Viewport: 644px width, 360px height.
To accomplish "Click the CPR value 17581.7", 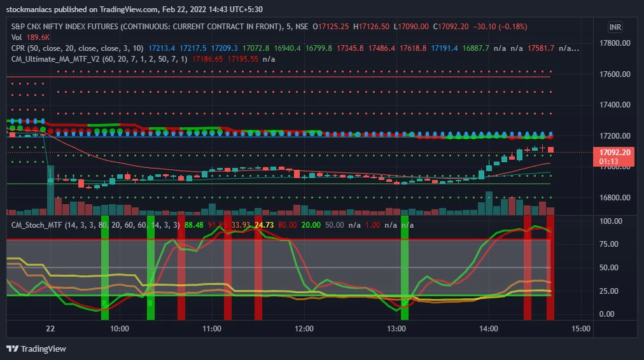I will point(540,48).
